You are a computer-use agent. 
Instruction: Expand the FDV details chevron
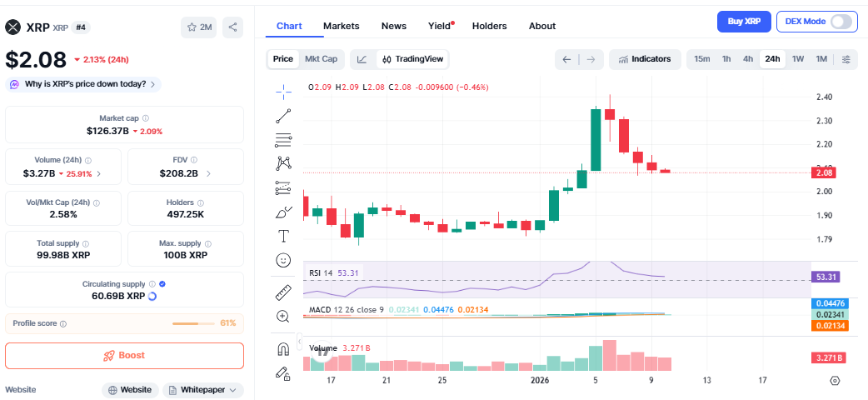coord(208,174)
